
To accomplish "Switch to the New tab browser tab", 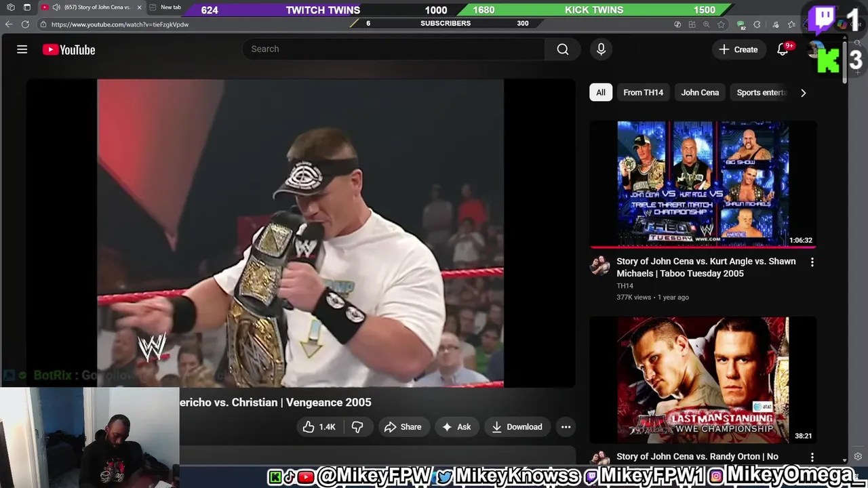I will click(x=165, y=7).
